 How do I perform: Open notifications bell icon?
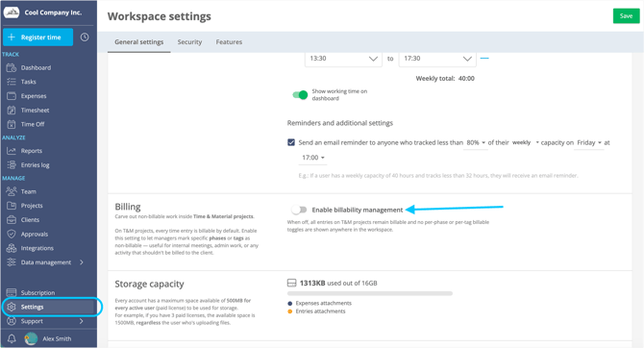pos(12,338)
